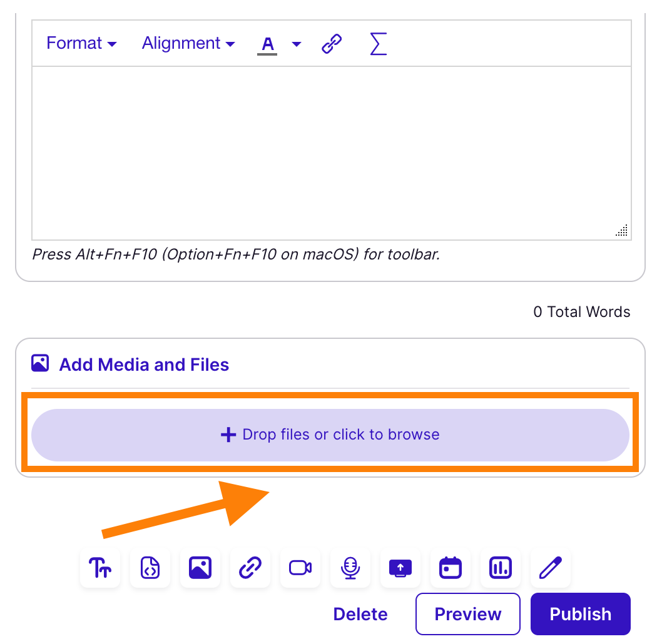Click the Preview button
The image size is (657, 644).
[468, 614]
